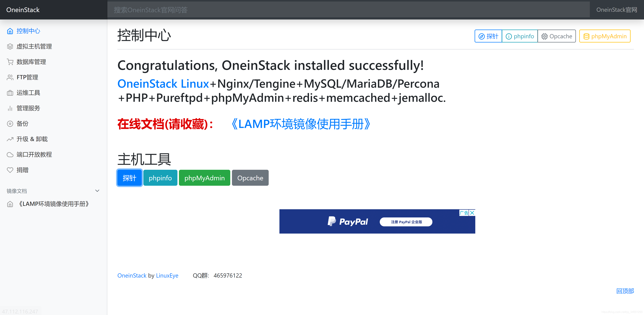Click the home icon beside 控制中心
The width and height of the screenshot is (644, 315).
click(10, 31)
